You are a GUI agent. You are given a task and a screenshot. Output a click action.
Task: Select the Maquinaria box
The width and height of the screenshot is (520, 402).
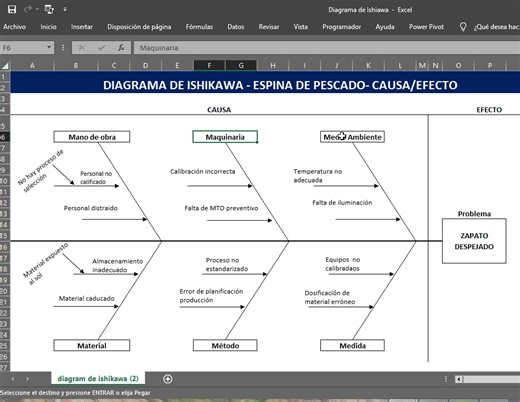225,137
